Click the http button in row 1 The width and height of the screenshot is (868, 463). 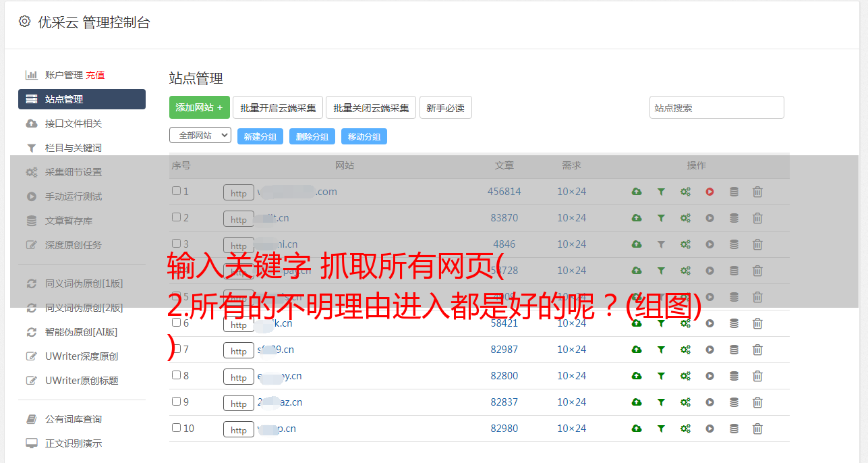239,192
